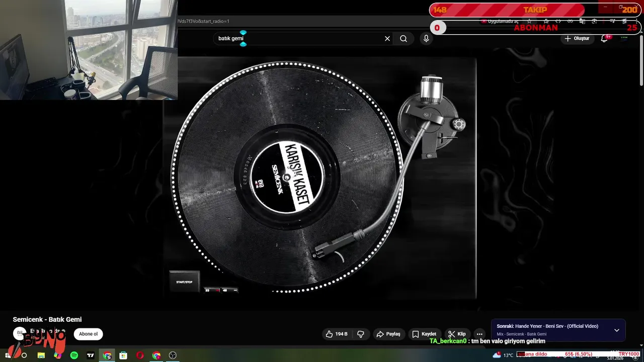Screen dimensions: 644x362
Task: Open TradingView from the taskbar
Action: (91, 355)
